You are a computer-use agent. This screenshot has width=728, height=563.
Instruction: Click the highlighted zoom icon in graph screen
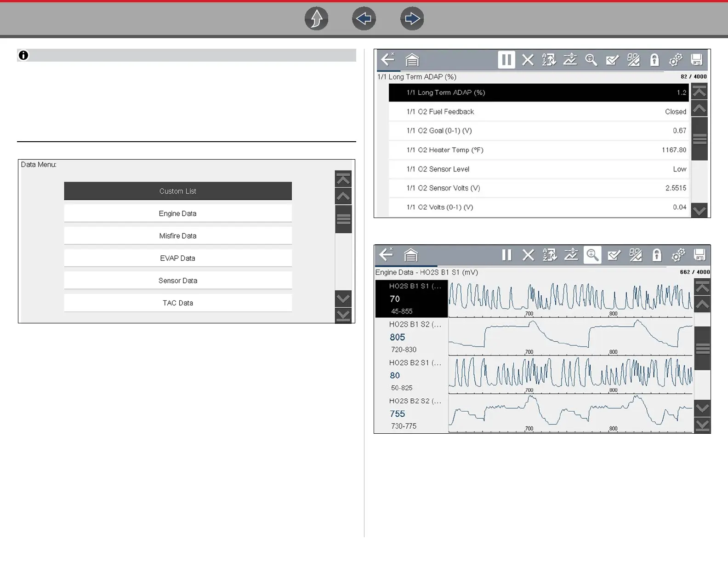coord(592,255)
